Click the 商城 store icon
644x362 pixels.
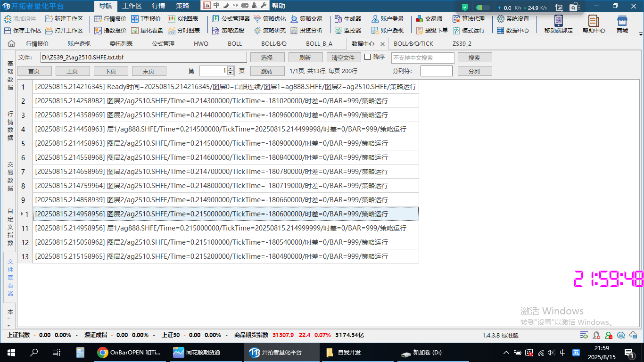[622, 21]
